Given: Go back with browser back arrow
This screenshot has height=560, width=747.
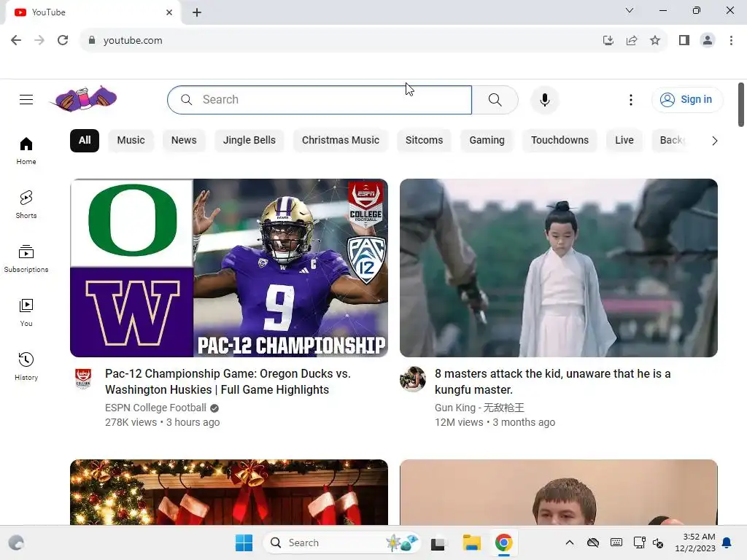Looking at the screenshot, I should [16, 40].
